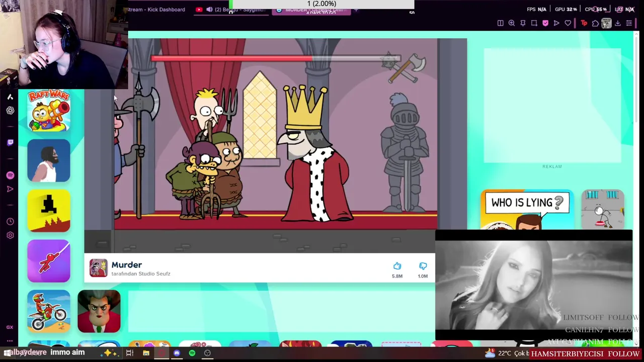Open sidebar settings gear icon

(x=10, y=235)
